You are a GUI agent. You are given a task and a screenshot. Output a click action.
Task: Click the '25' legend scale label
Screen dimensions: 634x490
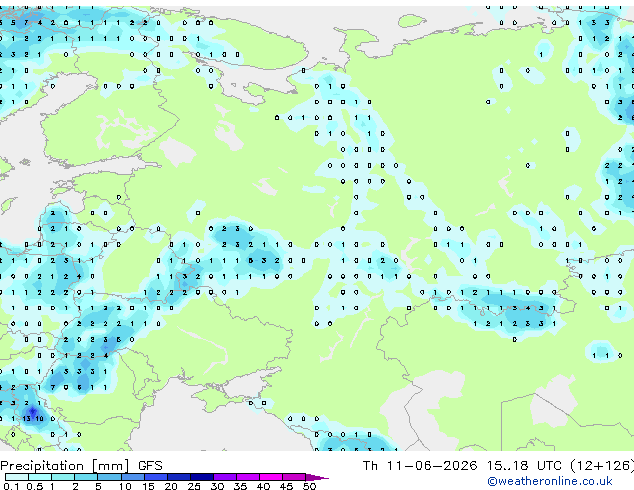[x=194, y=486]
